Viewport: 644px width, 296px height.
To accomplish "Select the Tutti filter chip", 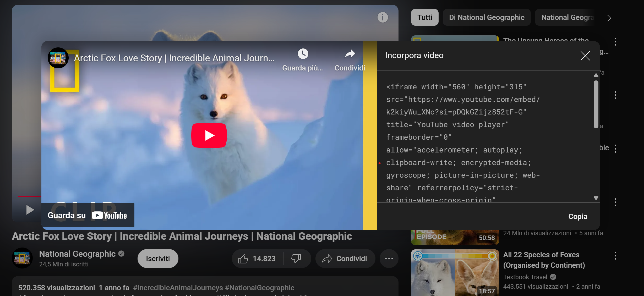I will 425,17.
